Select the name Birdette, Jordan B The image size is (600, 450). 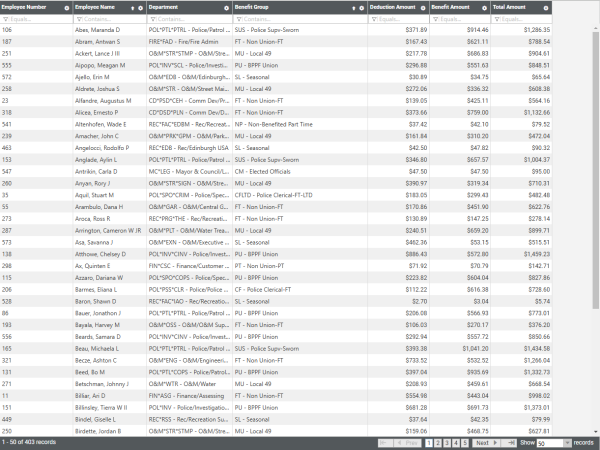[98, 431]
